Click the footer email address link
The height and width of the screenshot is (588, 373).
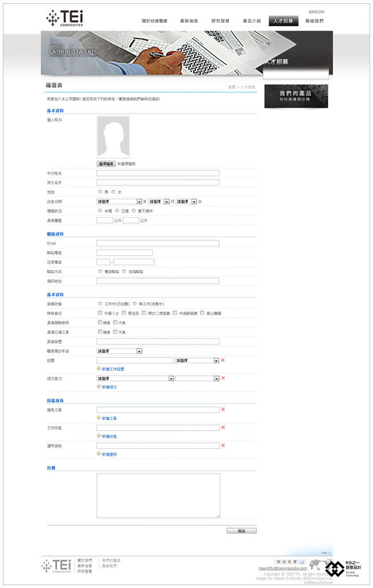coord(283,568)
